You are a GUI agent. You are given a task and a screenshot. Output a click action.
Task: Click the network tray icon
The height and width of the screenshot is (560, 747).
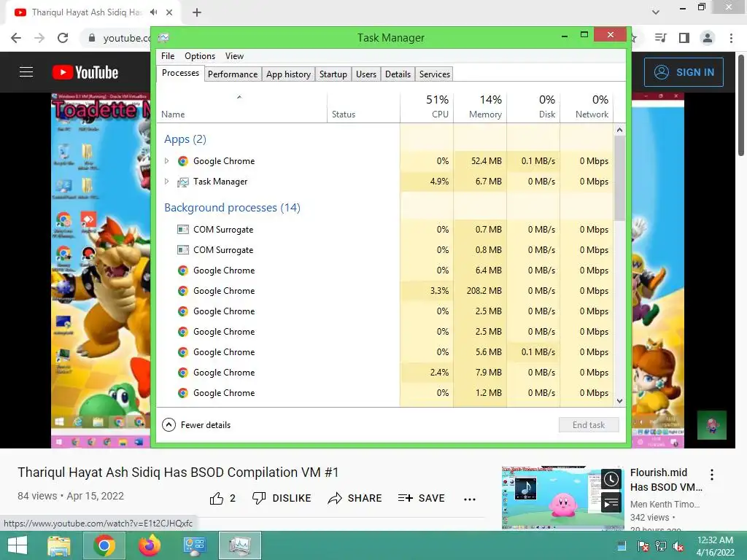tap(661, 546)
